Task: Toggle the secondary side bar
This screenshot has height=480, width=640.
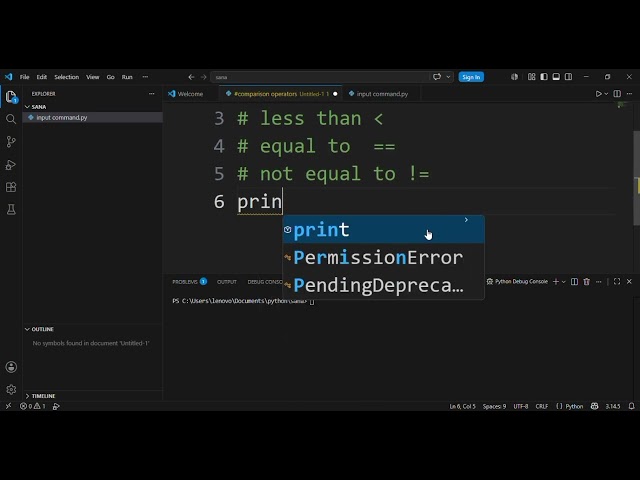Action: tap(568, 77)
